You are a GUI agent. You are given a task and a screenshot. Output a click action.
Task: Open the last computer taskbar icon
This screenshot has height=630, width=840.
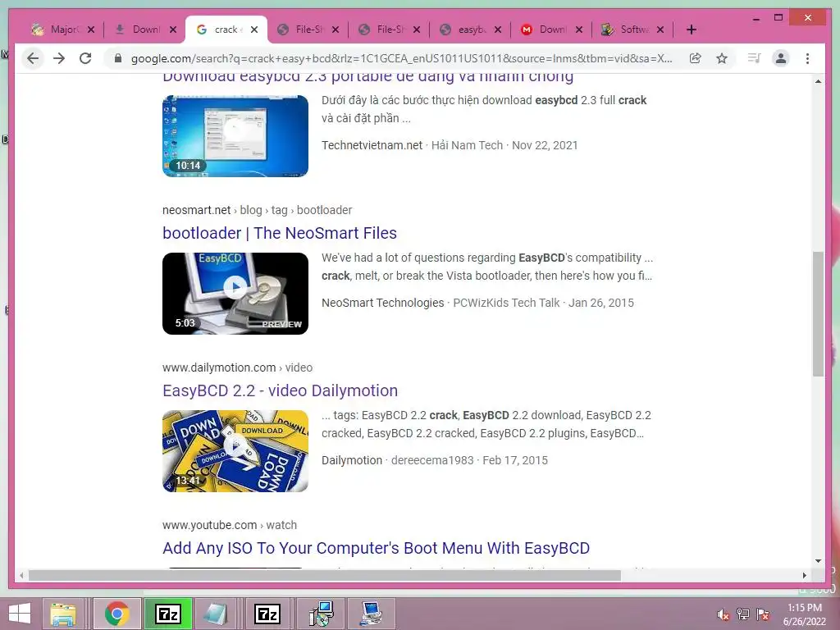point(371,614)
